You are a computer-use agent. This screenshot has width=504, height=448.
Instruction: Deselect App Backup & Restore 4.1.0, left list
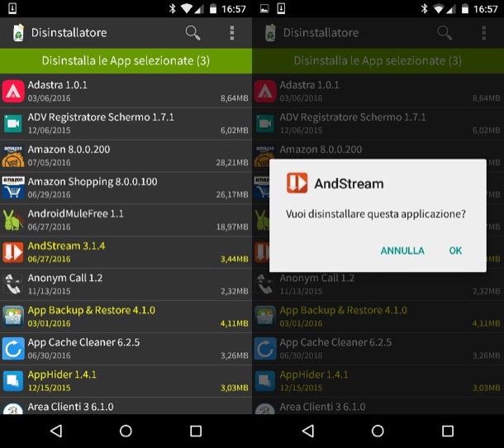124,317
